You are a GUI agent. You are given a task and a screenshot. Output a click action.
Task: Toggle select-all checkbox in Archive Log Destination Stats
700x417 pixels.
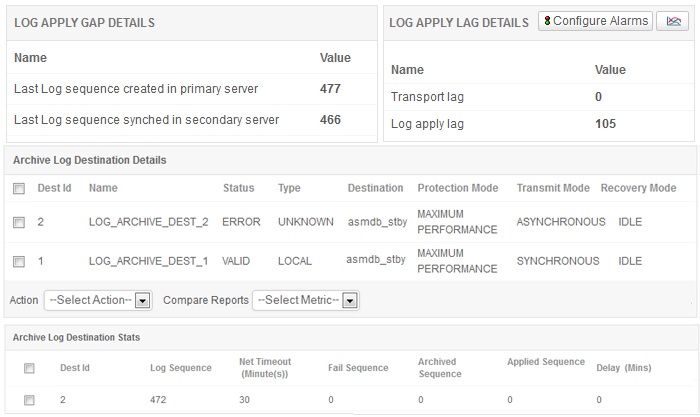click(x=29, y=368)
